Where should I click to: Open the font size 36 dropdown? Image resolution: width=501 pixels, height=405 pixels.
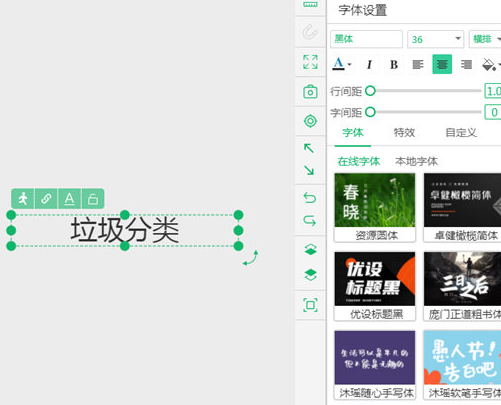458,39
